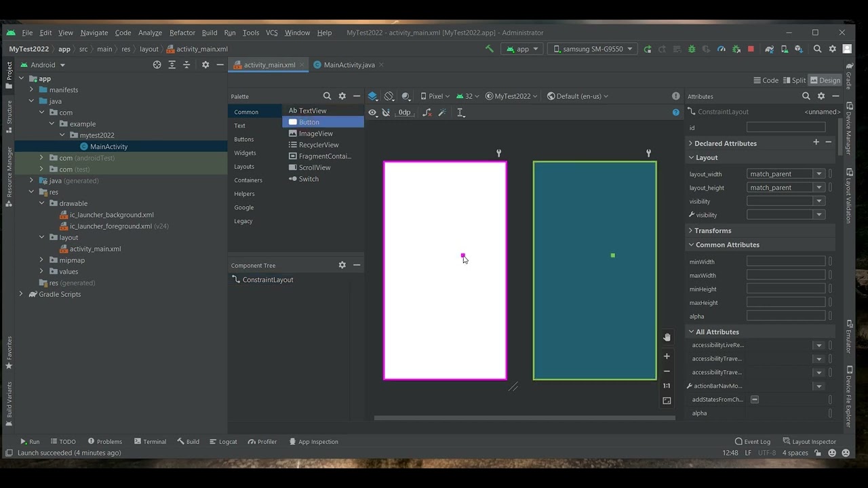Open the Logcat tool window

click(x=223, y=441)
